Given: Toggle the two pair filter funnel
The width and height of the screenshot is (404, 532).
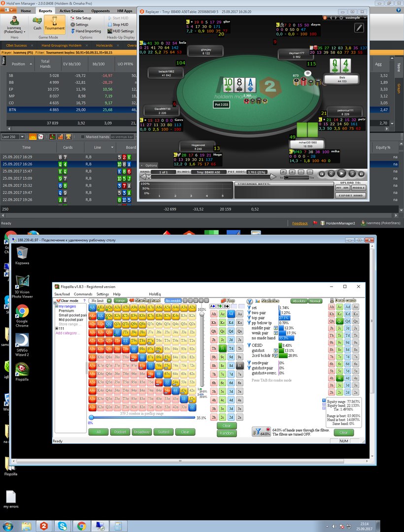Looking at the screenshot, I should coord(249,312).
